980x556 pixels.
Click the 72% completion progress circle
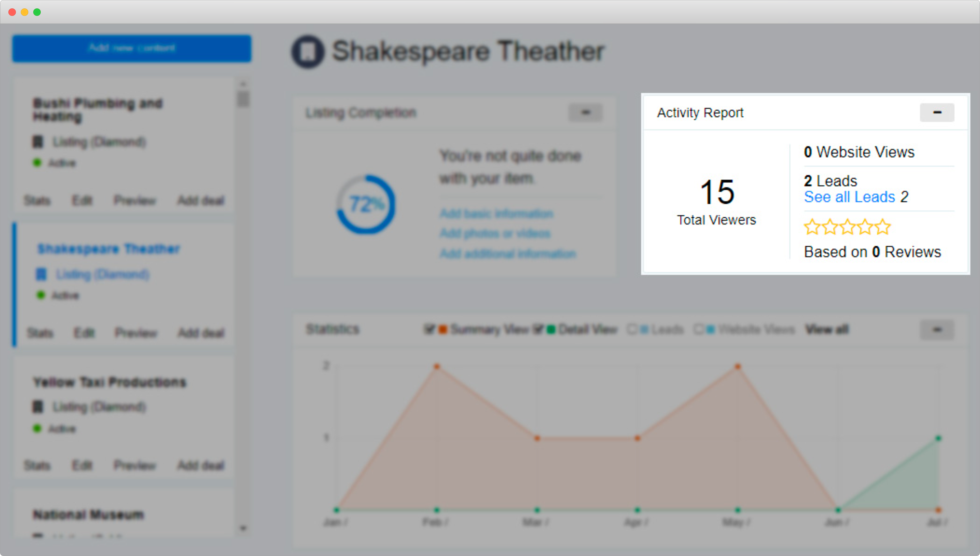point(366,204)
